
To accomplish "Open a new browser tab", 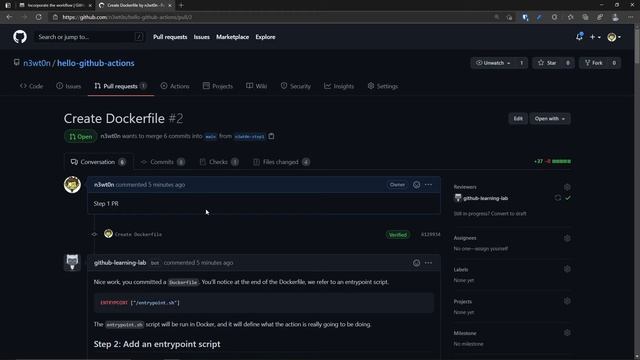I will (x=181, y=5).
